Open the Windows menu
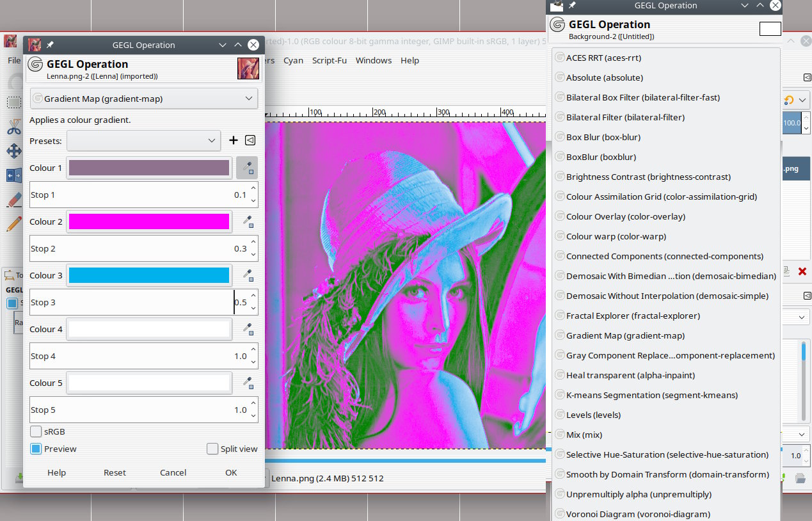 click(x=374, y=60)
